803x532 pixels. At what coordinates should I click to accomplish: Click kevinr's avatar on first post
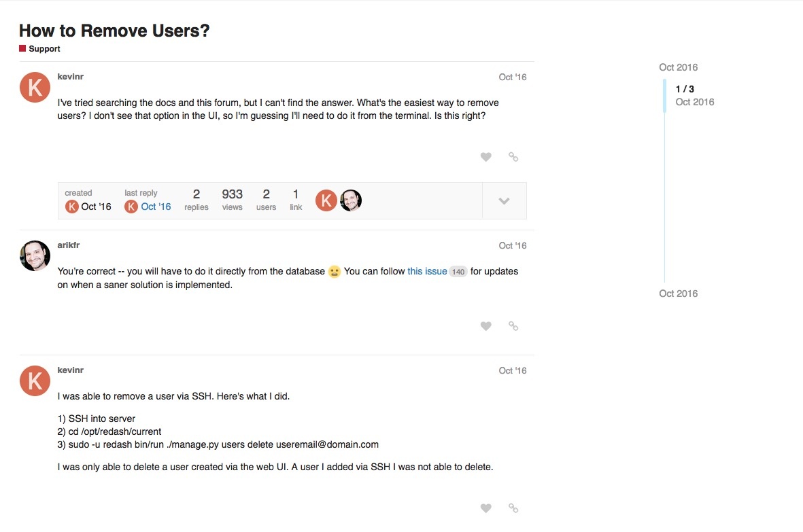pyautogui.click(x=35, y=87)
